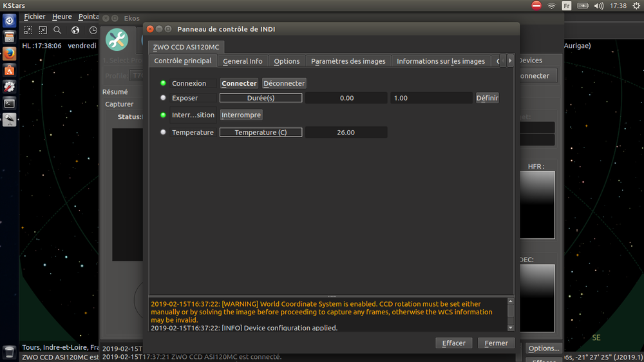This screenshot has height=362, width=644.
Task: Click the Temperature grey status light
Action: (x=163, y=132)
